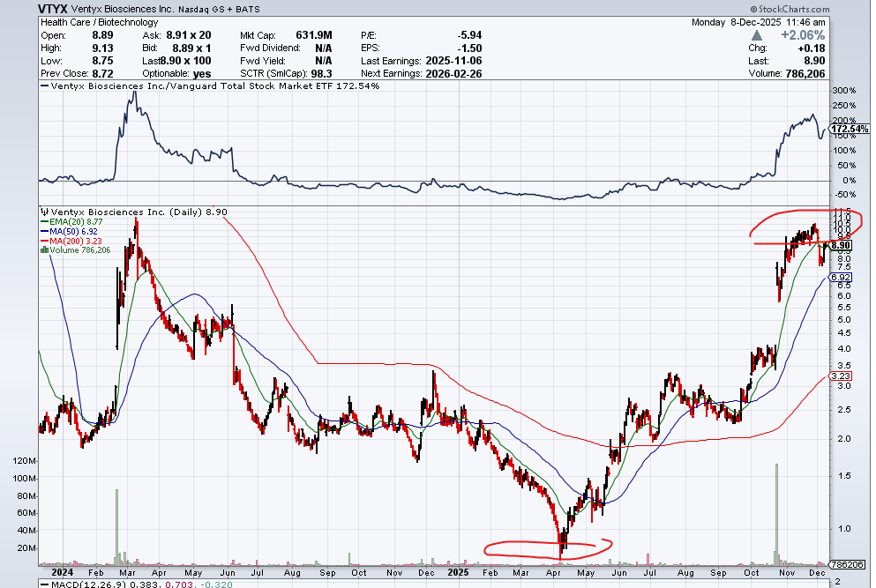Click the -50% relative strength axis label
The width and height of the screenshot is (876, 588).
coord(843,195)
